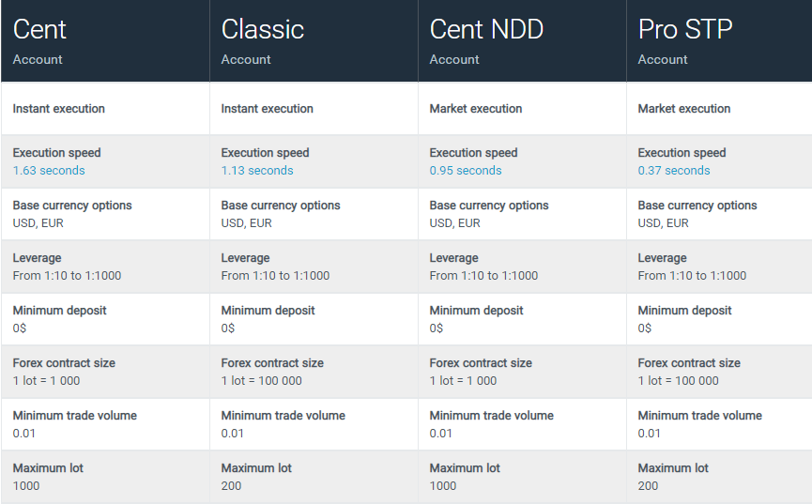Image resolution: width=812 pixels, height=504 pixels.
Task: Click Cent NDD Minimum trade volume 0.01
Action: tap(440, 434)
